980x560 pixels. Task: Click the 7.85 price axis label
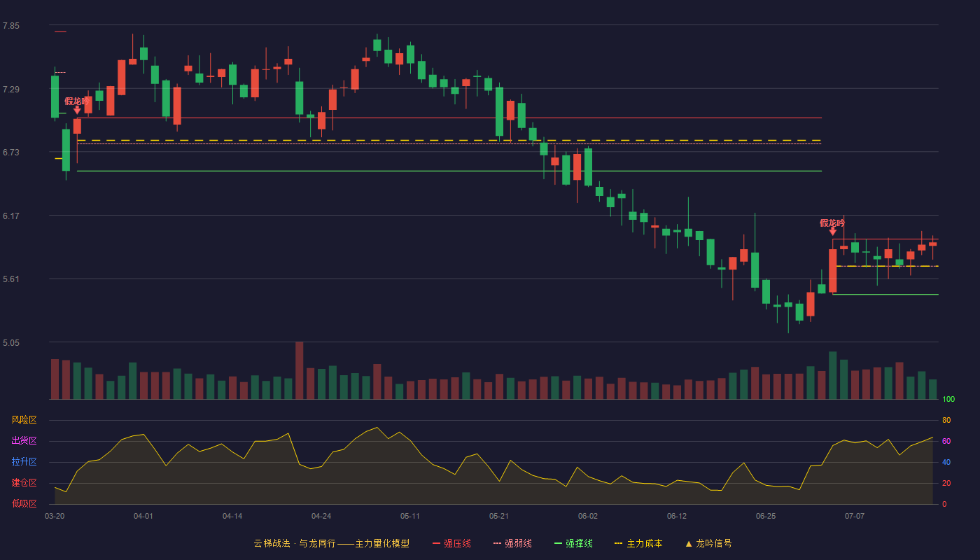pyautogui.click(x=11, y=26)
